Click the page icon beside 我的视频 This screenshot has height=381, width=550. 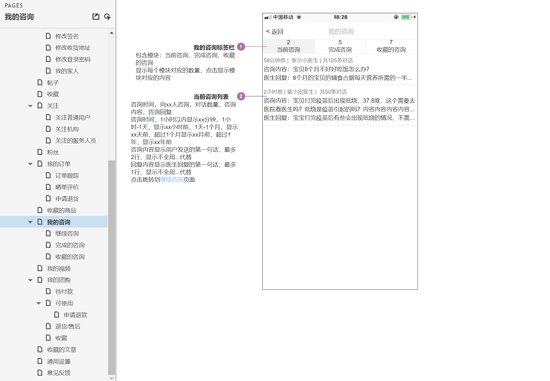pos(40,268)
